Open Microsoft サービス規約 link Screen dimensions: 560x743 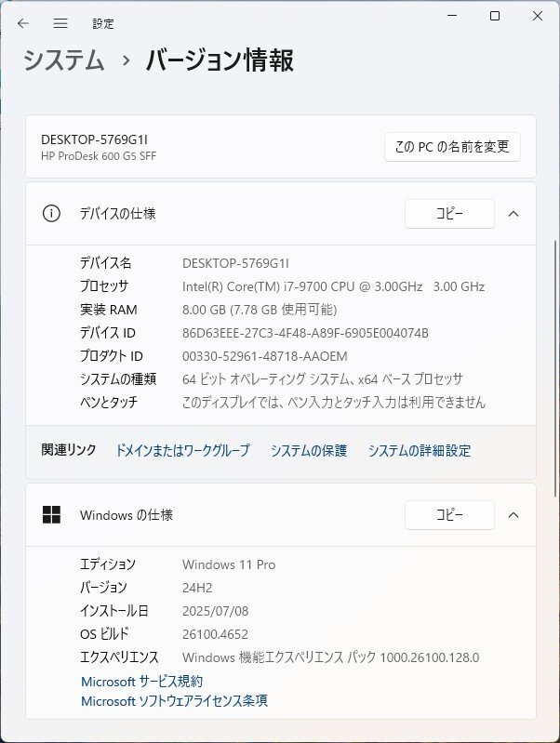pyautogui.click(x=141, y=682)
